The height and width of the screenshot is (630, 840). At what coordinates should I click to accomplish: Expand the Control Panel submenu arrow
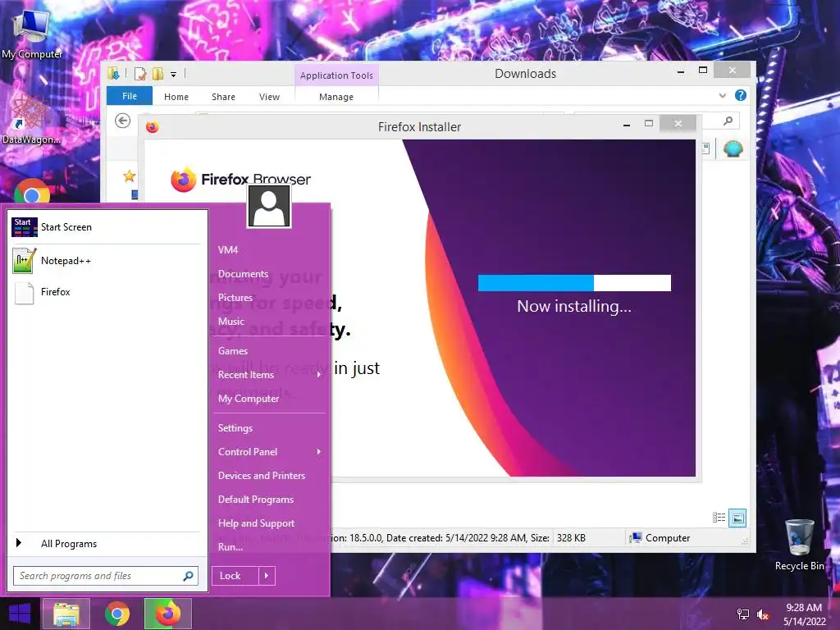click(319, 452)
